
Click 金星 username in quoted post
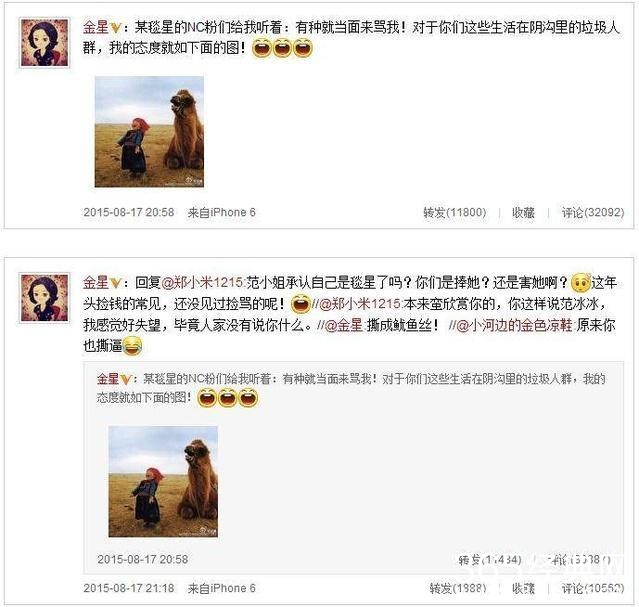pos(108,379)
